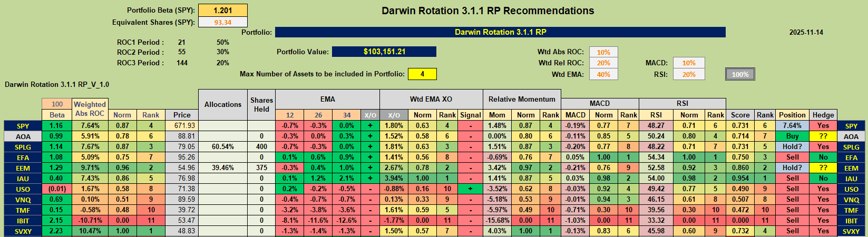Select the IBIT Abs ROC -10.71%
The width and height of the screenshot is (868, 237).
coord(90,221)
